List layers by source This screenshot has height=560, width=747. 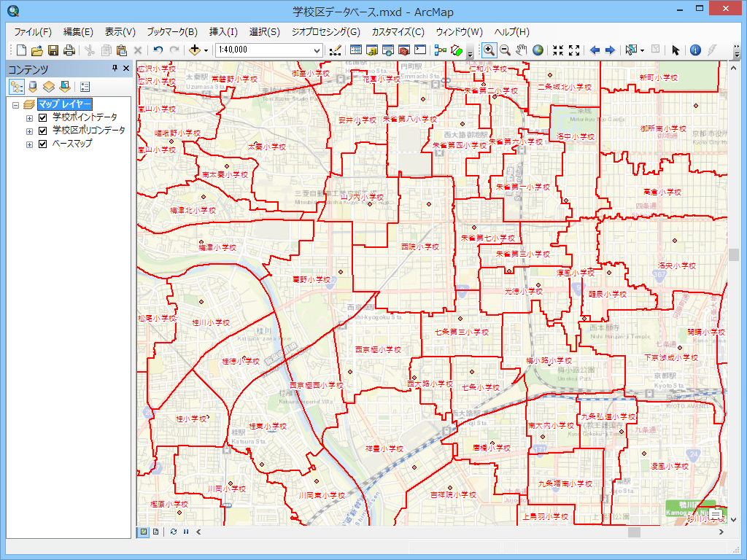pyautogui.click(x=33, y=87)
